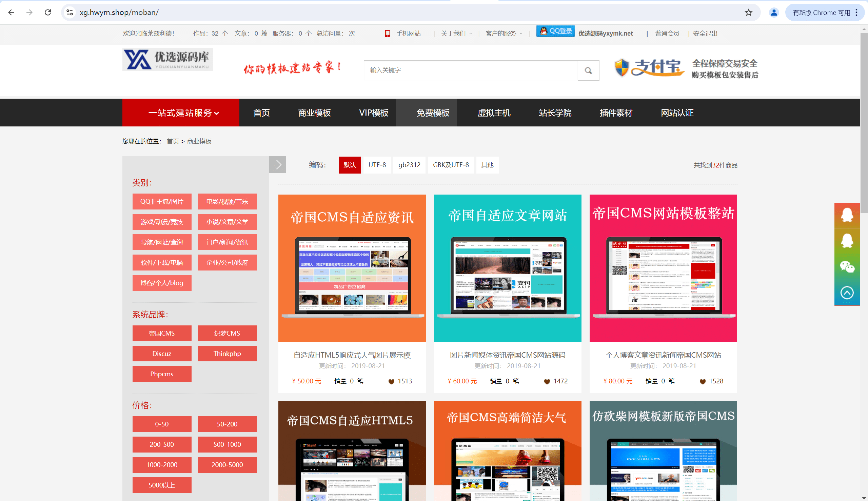
Task: Click the 输入关键字 search field
Action: [471, 70]
